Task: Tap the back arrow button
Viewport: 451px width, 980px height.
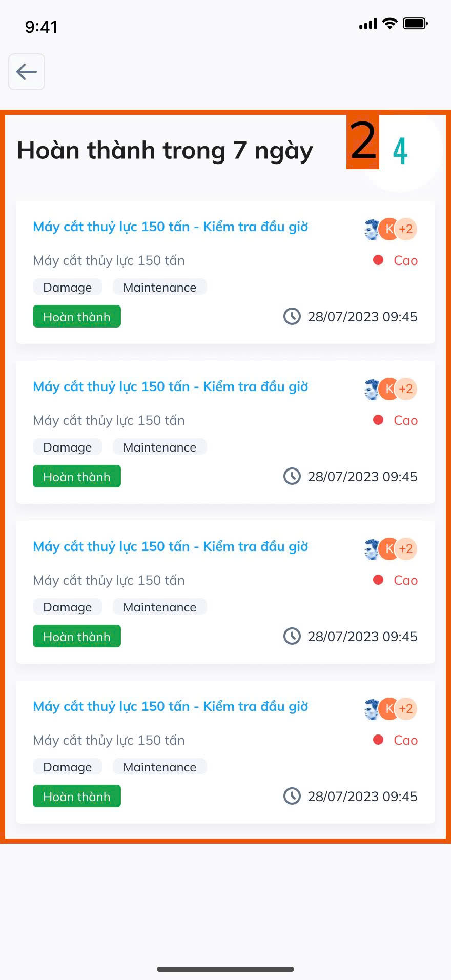Action: pos(27,72)
